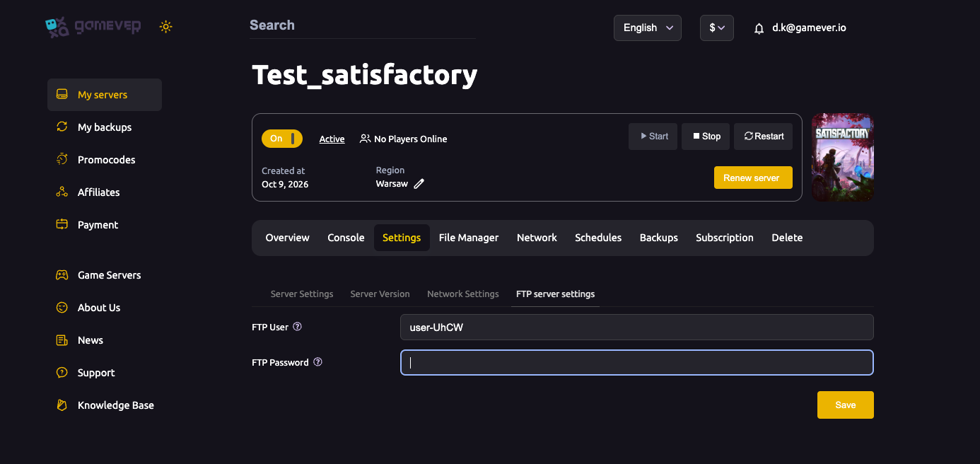Go to Affiliates text link
This screenshot has height=464, width=980.
click(99, 192)
